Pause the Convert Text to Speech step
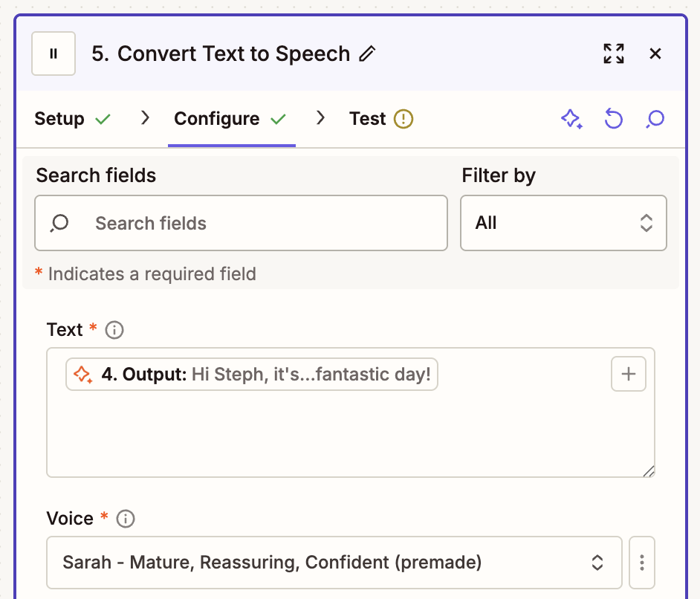This screenshot has width=700, height=599. [53, 54]
